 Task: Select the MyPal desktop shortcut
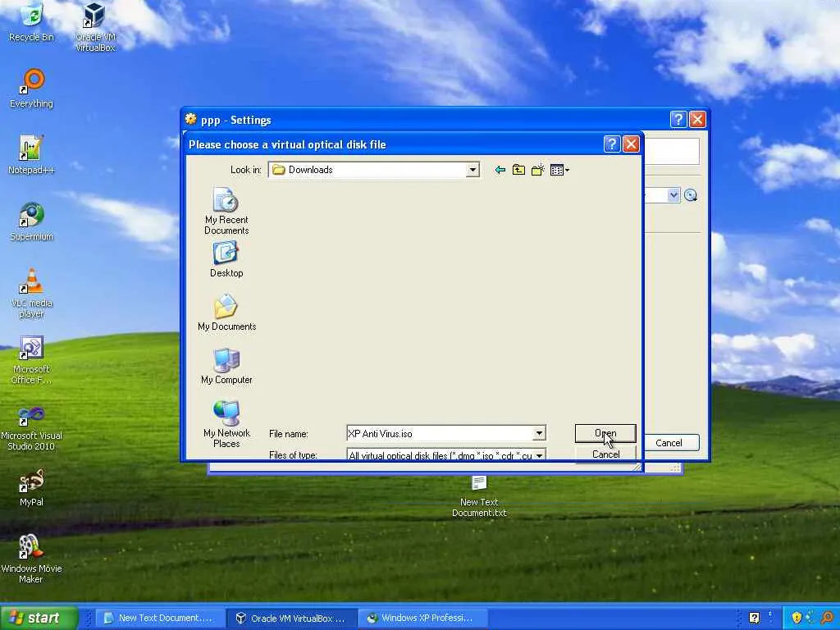point(32,487)
